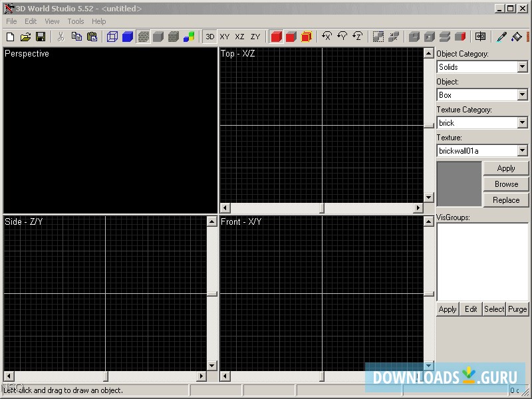
Task: Open the Help menu
Action: pos(98,21)
